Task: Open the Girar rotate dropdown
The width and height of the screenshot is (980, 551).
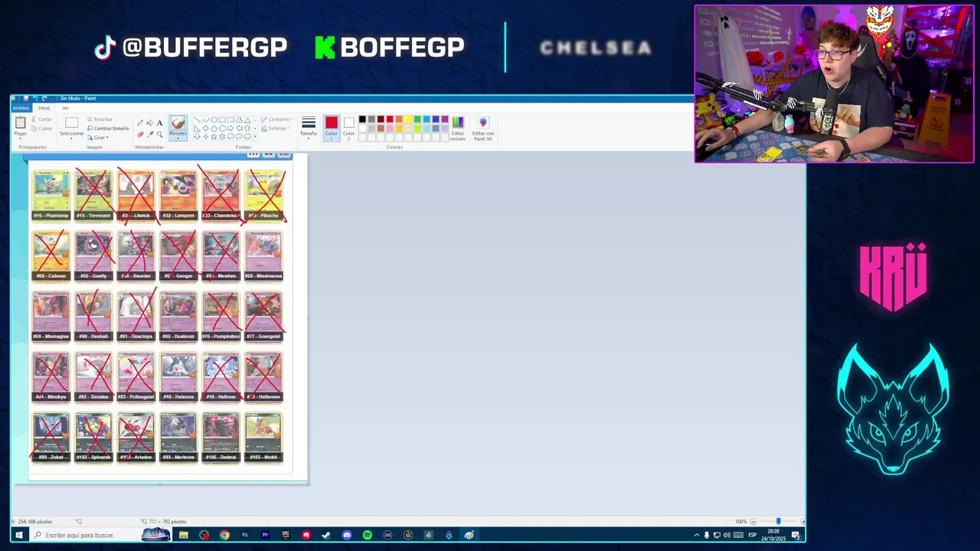Action: click(97, 138)
